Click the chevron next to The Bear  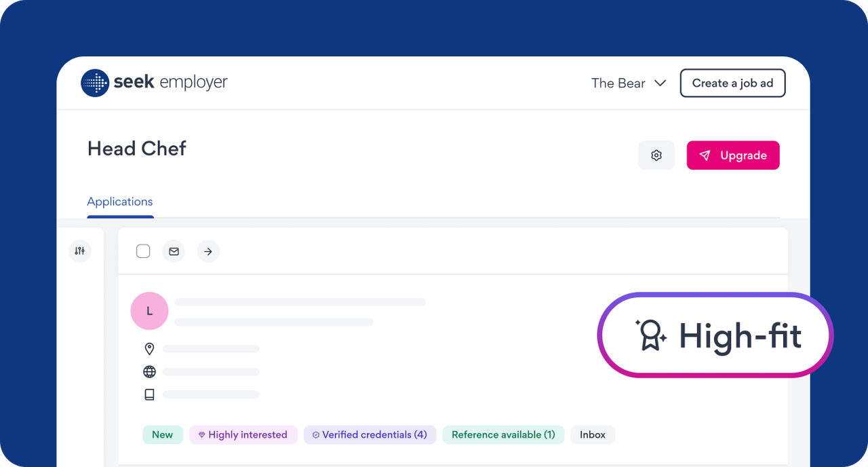click(660, 83)
